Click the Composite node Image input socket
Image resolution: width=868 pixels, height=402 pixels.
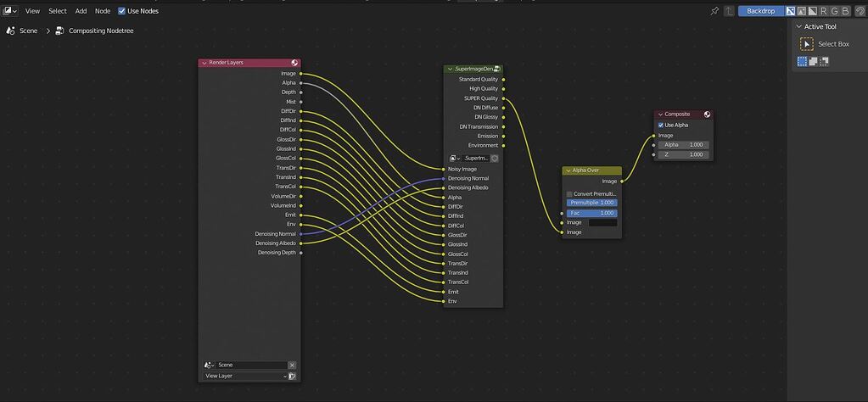point(654,136)
